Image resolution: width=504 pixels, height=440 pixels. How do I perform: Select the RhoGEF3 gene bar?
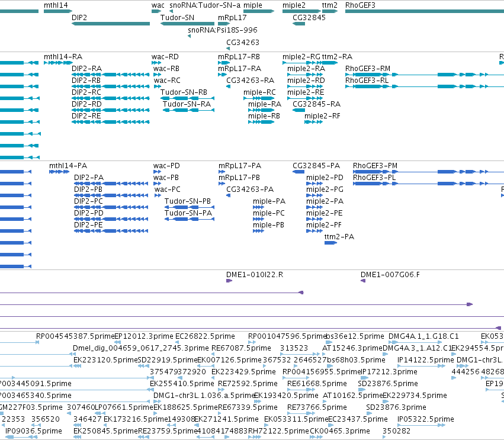tap(425, 11)
